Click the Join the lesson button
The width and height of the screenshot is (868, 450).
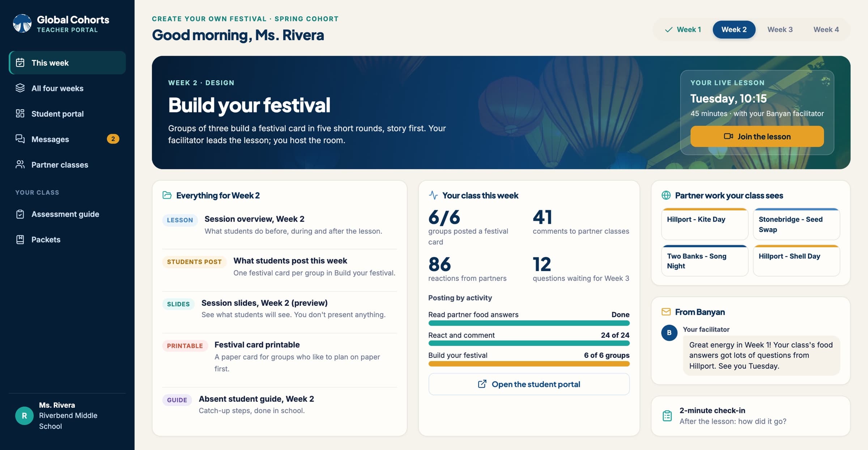(757, 136)
